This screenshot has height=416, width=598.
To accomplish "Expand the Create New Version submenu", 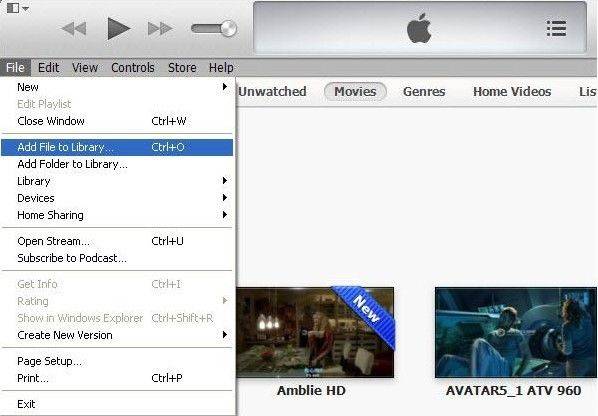I will click(x=117, y=335).
